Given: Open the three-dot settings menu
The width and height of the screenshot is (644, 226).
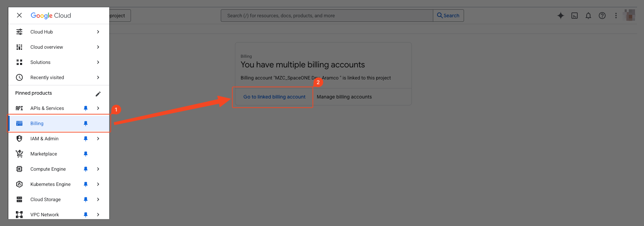Looking at the screenshot, I should [x=616, y=16].
